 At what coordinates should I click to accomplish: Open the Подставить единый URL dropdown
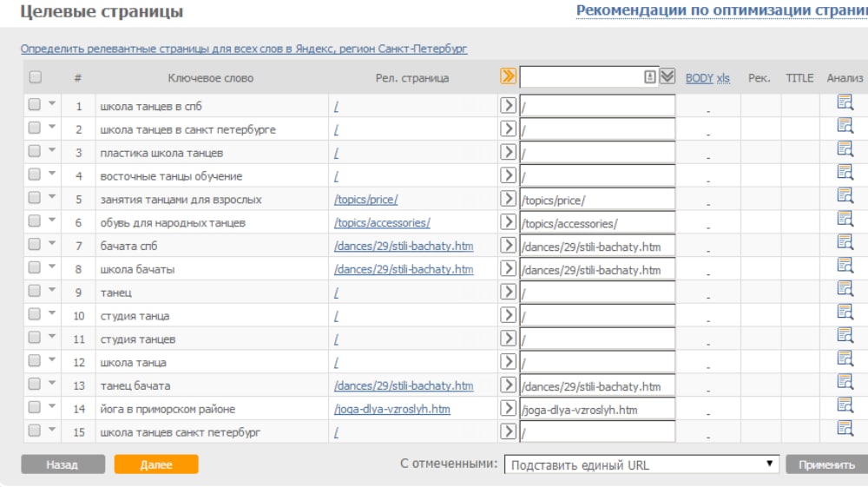pyautogui.click(x=641, y=464)
